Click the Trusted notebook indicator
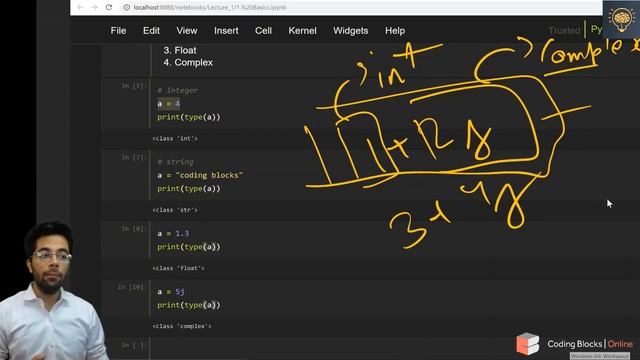 (x=564, y=31)
